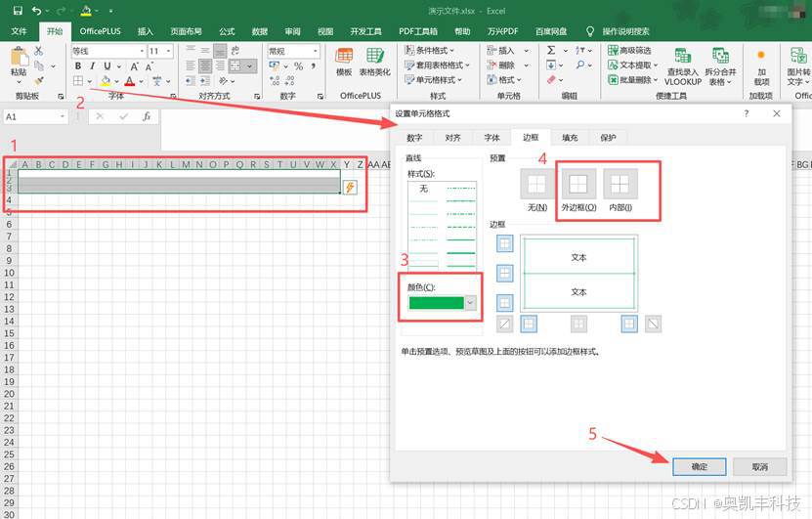This screenshot has width=812, height=519.
Task: Click the Undo arrow in title bar
Action: click(36, 11)
